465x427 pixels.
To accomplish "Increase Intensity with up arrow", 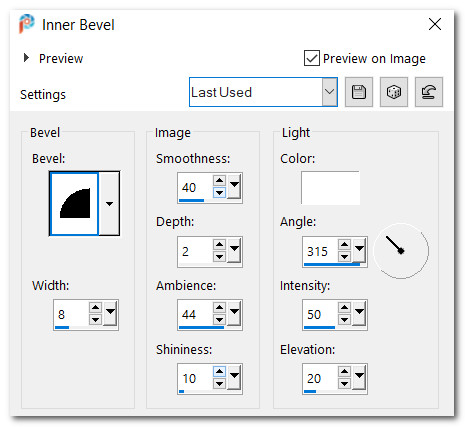I will point(344,307).
